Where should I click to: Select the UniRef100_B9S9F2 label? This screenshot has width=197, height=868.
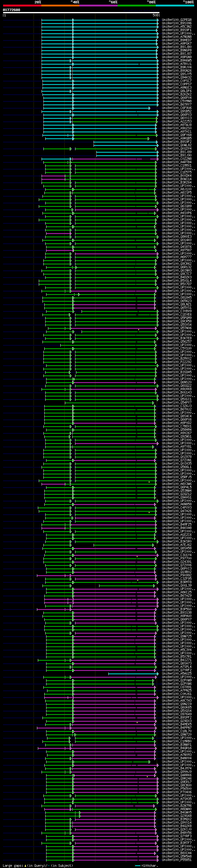(177, 142)
